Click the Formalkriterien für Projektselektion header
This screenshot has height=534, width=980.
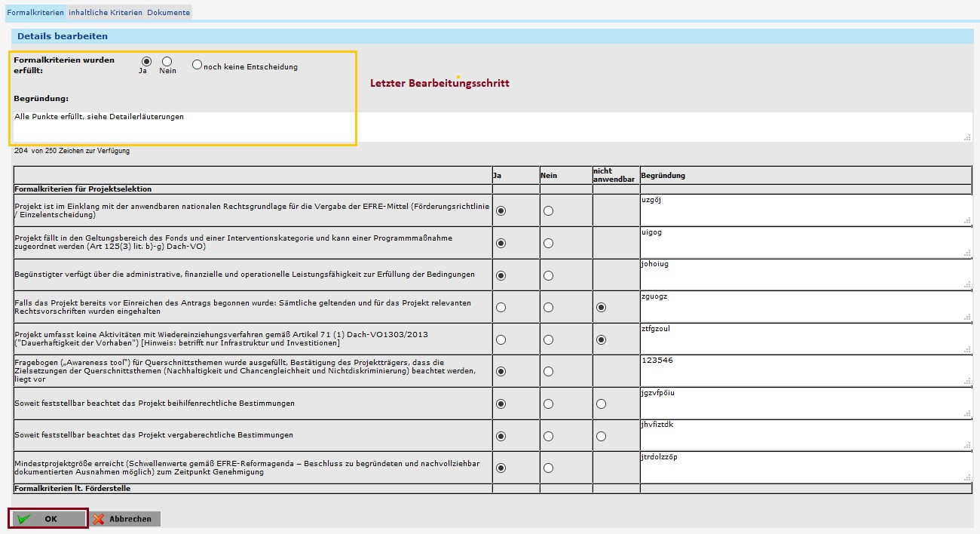83,189
